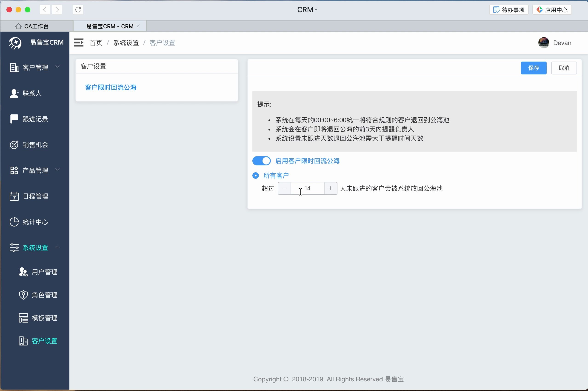Select the 所有客户 radio button
The height and width of the screenshot is (391, 588).
[x=255, y=176]
